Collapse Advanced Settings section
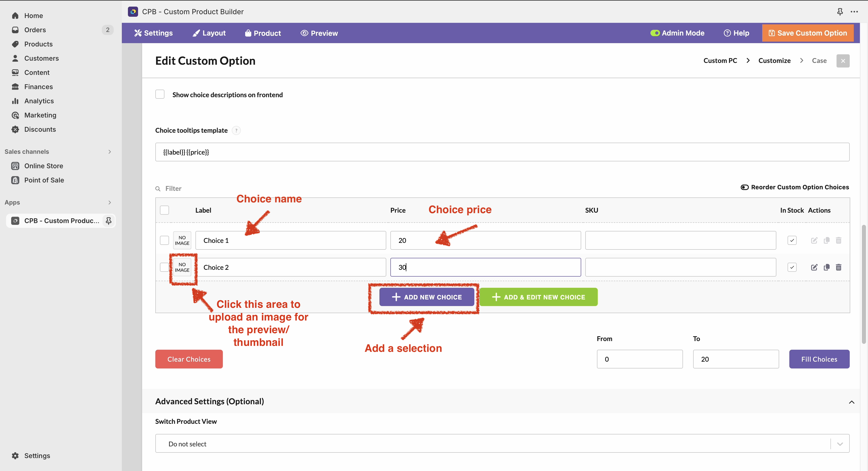The width and height of the screenshot is (868, 471). (x=852, y=402)
